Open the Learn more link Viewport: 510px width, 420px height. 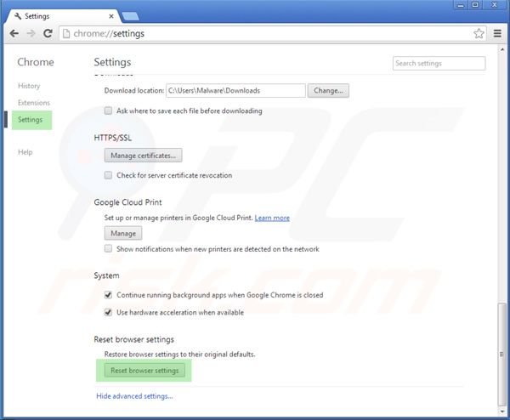(272, 218)
